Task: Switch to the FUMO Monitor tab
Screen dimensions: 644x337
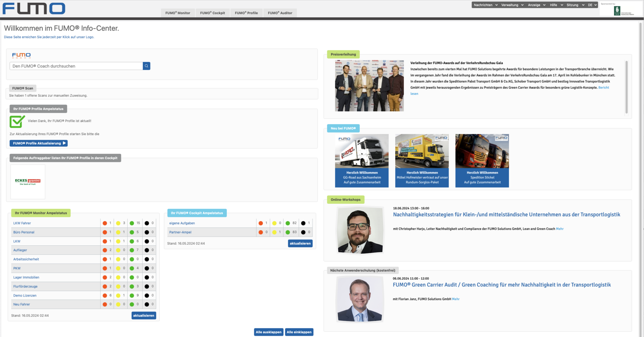Action: point(178,13)
